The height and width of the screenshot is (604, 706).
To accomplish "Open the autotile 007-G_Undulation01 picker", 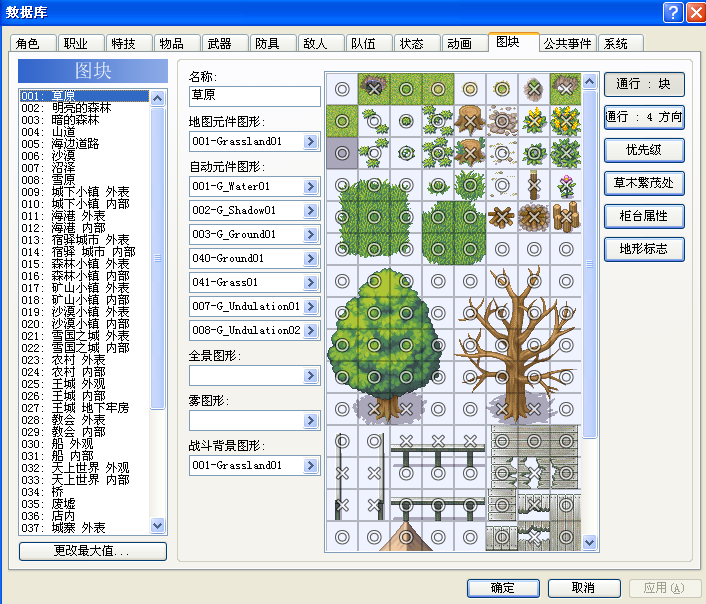I will pyautogui.click(x=311, y=306).
